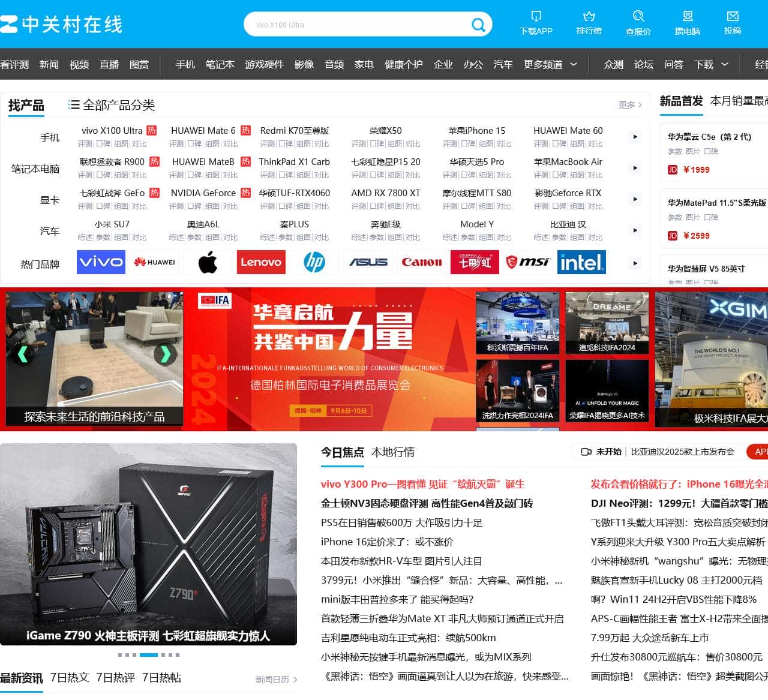Select the vivo brand logo

[101, 262]
